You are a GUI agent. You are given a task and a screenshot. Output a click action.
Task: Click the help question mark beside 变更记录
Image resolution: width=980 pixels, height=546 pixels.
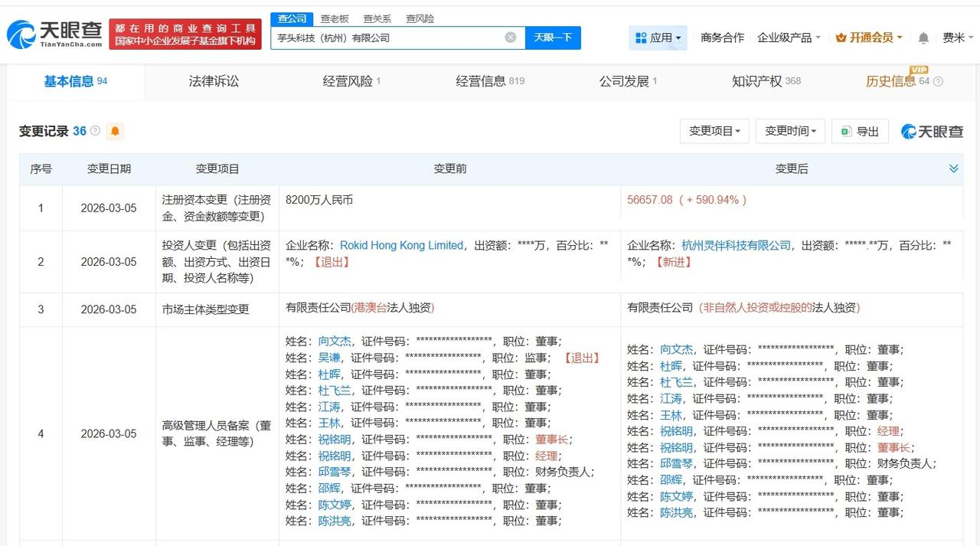pos(94,130)
